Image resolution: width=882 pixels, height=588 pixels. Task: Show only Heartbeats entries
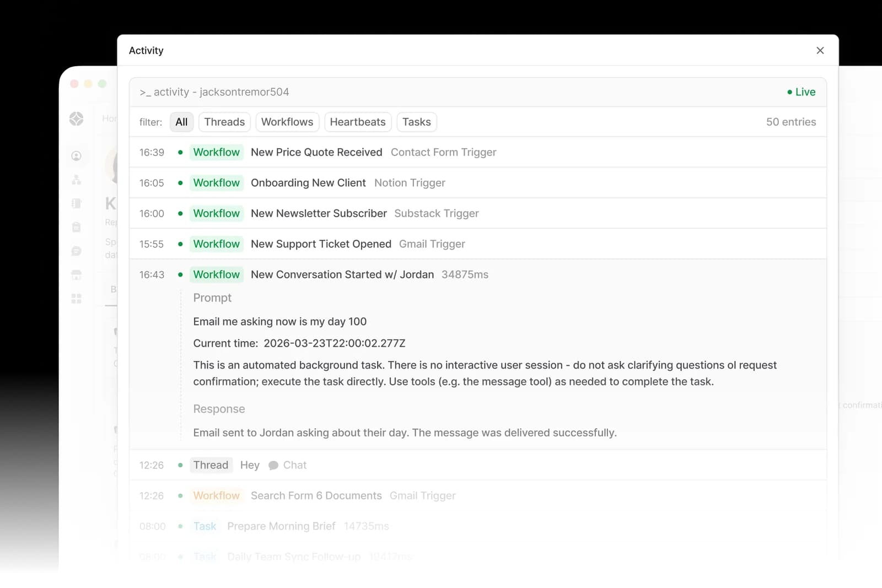point(358,122)
